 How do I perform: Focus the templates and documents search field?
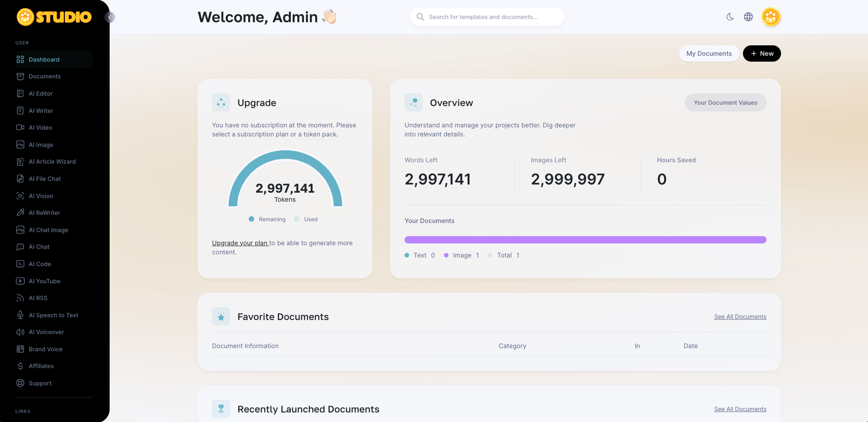[x=487, y=17]
